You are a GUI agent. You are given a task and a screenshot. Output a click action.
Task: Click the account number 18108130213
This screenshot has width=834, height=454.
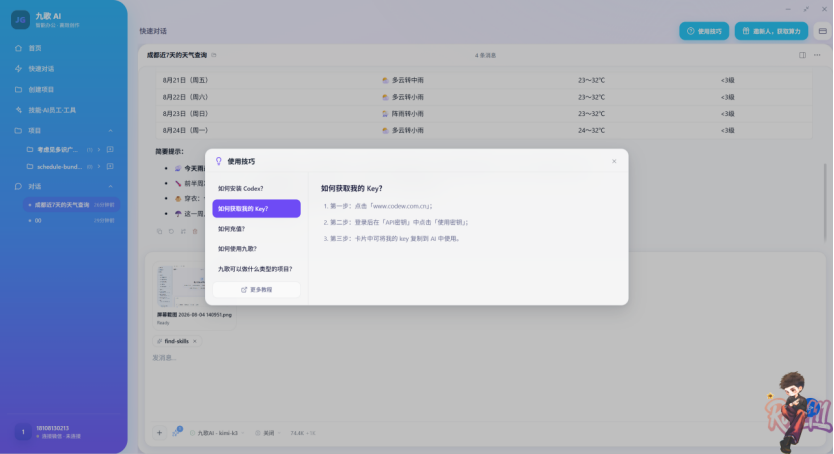[x=52, y=428]
